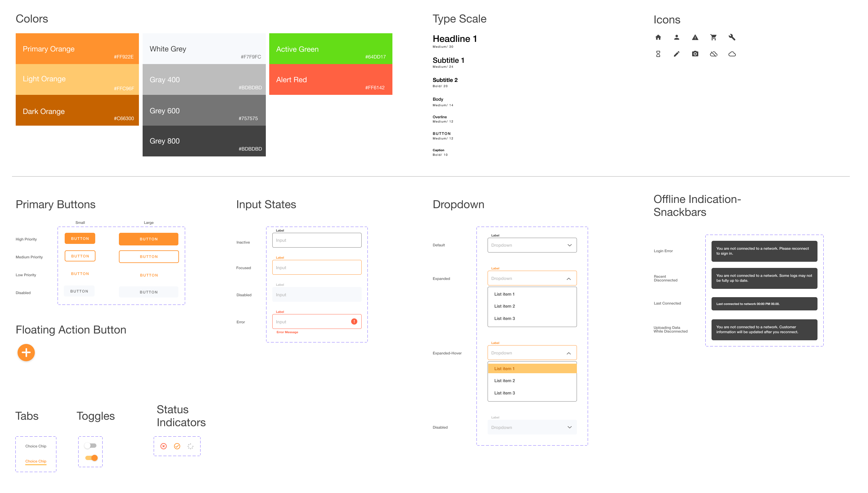Turn off the orange enabled toggle
The width and height of the screenshot is (868, 493).
[91, 458]
